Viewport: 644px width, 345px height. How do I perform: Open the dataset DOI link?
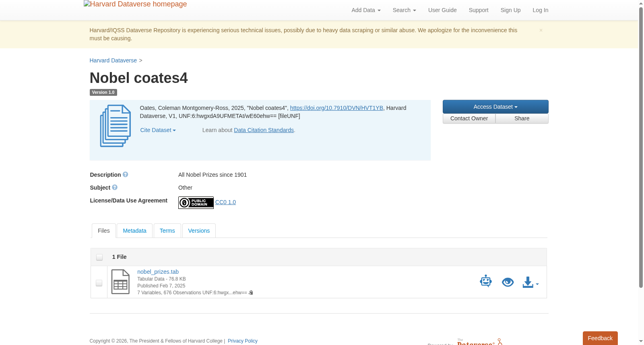(x=336, y=108)
